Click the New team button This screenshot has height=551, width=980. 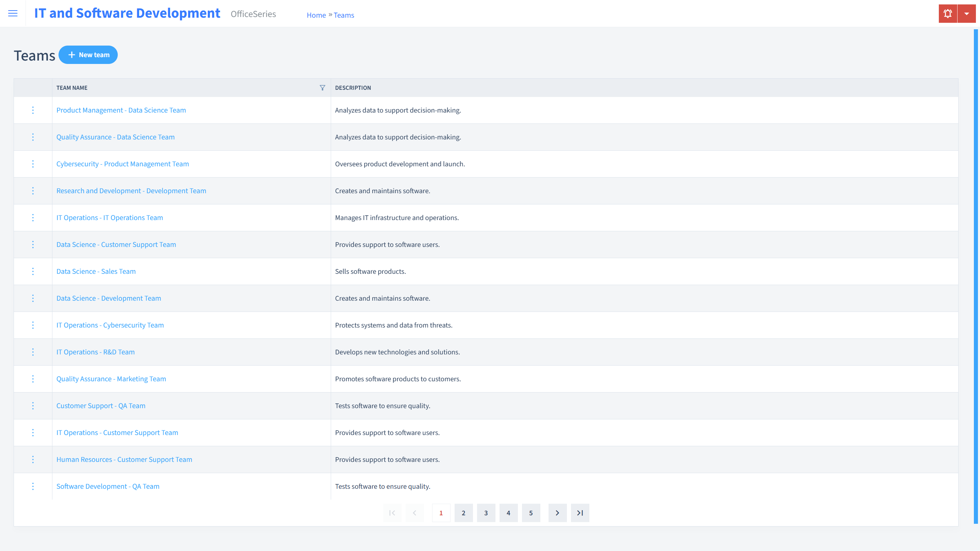(88, 54)
